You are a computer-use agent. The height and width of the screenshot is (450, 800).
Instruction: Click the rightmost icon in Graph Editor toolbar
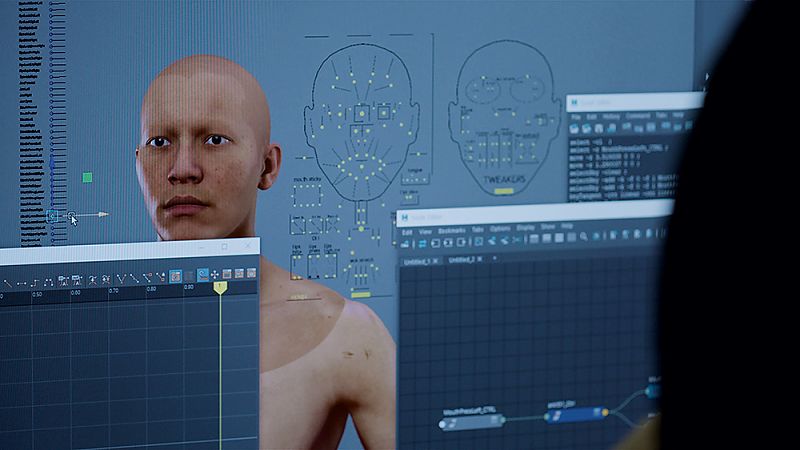tap(251, 273)
